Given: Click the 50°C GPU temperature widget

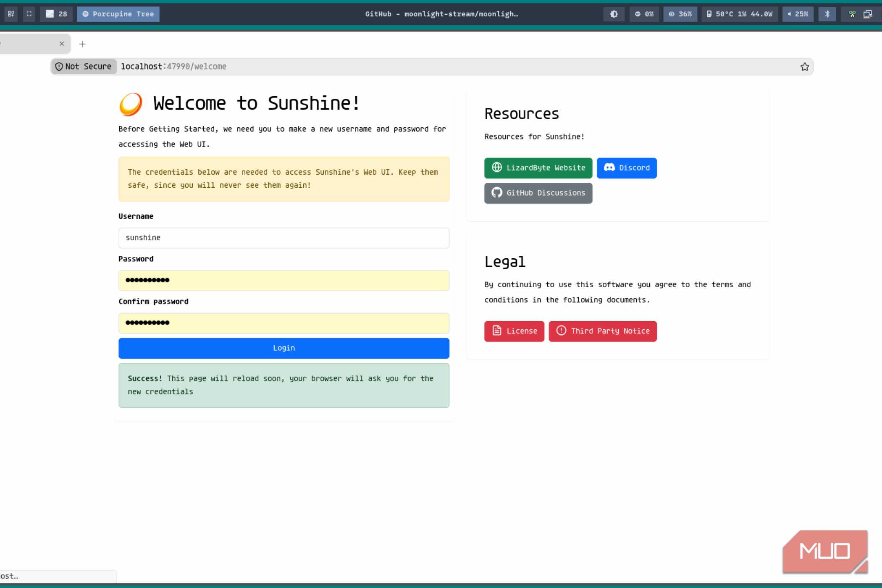Looking at the screenshot, I should 740,14.
